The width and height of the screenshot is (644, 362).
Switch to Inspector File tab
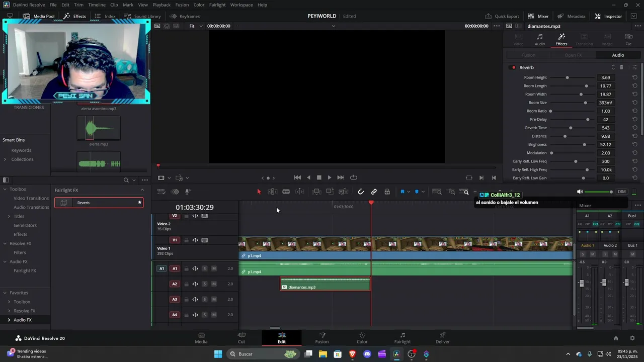pyautogui.click(x=628, y=39)
